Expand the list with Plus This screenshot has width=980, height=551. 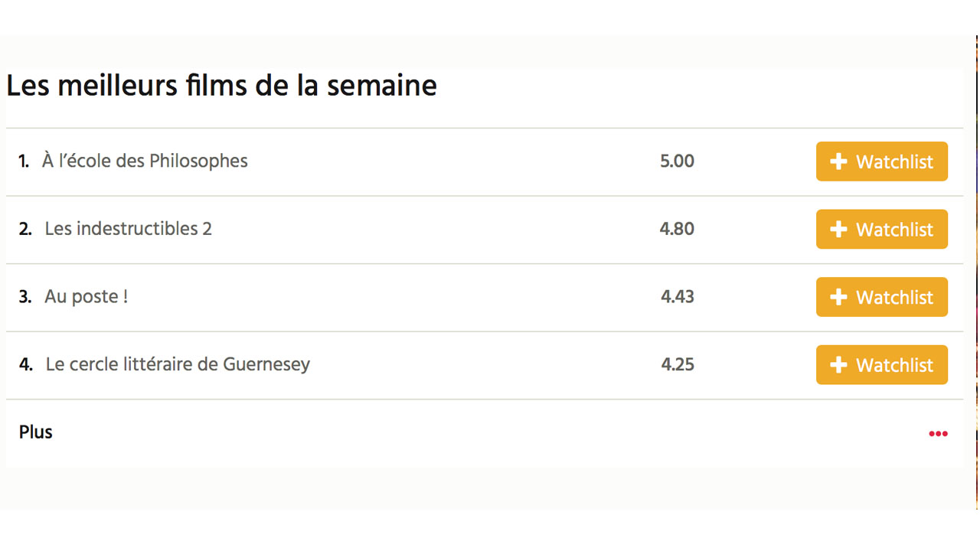point(36,432)
